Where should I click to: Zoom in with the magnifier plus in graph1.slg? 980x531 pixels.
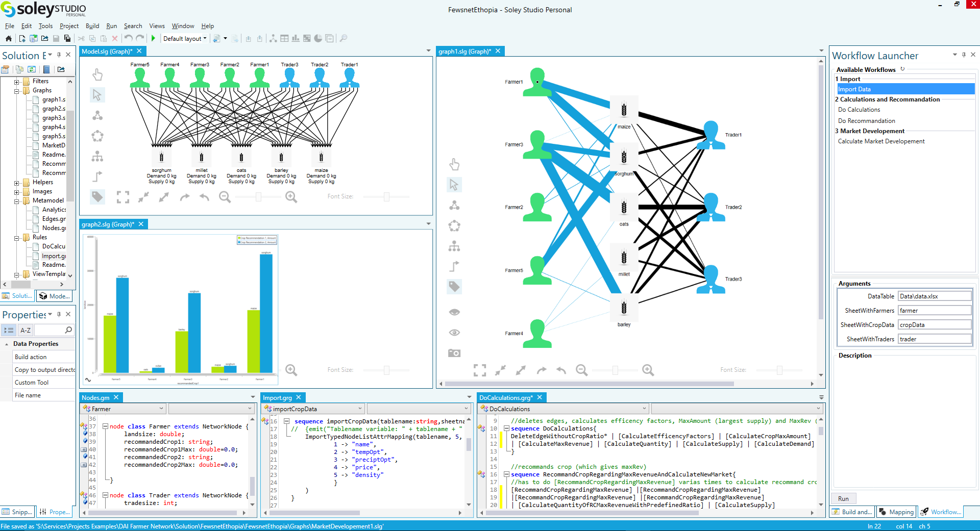click(648, 370)
